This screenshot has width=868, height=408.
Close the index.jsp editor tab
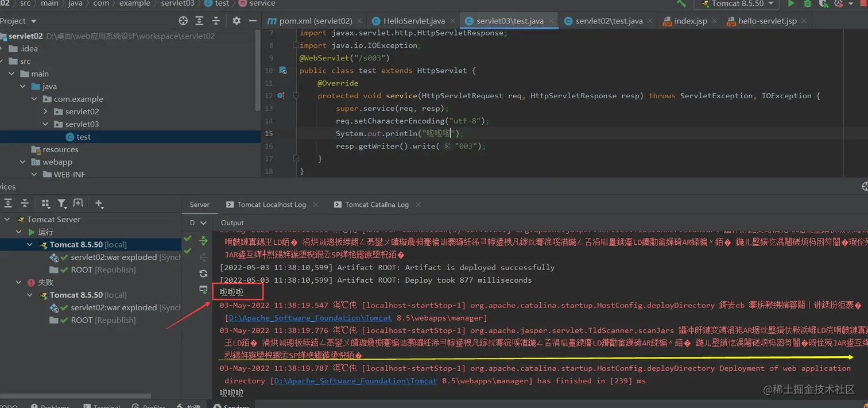click(714, 21)
